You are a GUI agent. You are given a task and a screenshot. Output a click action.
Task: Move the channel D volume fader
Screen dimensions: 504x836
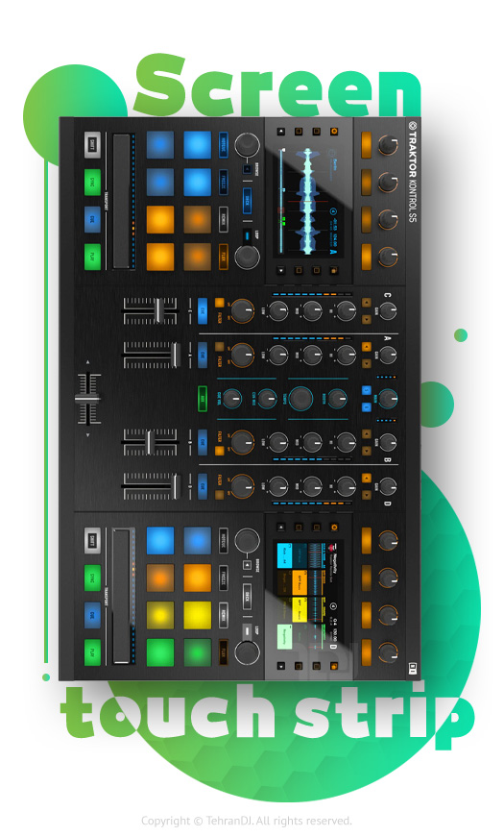click(176, 486)
